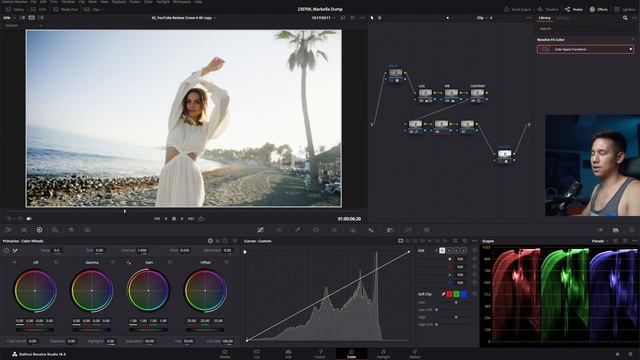This screenshot has height=360, width=640.
Task: Open the Power Window palette icon
Action: 316,230
